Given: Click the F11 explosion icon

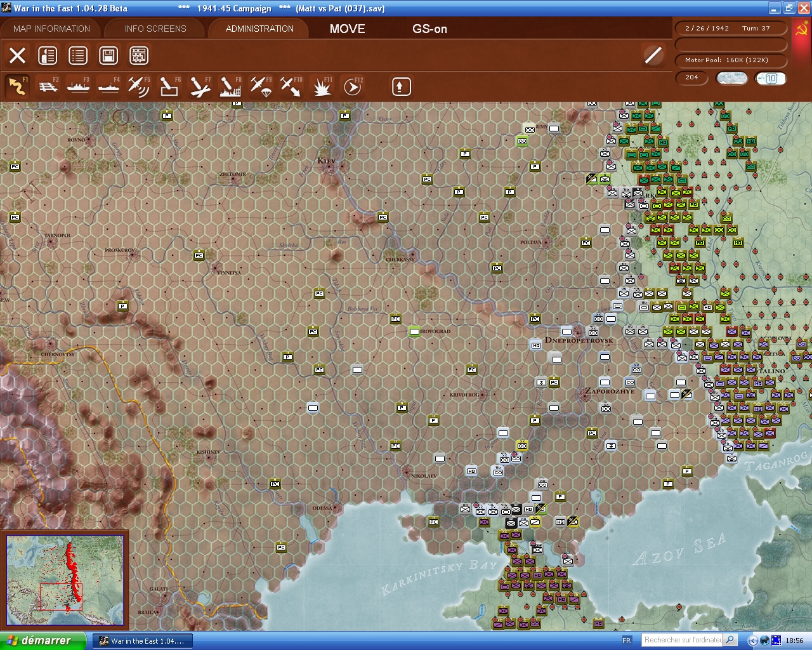Looking at the screenshot, I should (322, 86).
